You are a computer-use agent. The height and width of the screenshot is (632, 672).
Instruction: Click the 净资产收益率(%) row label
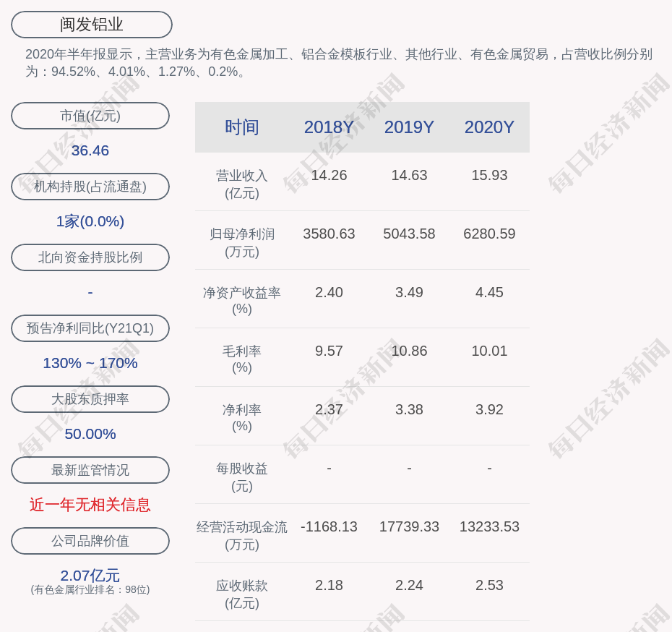[242, 301]
